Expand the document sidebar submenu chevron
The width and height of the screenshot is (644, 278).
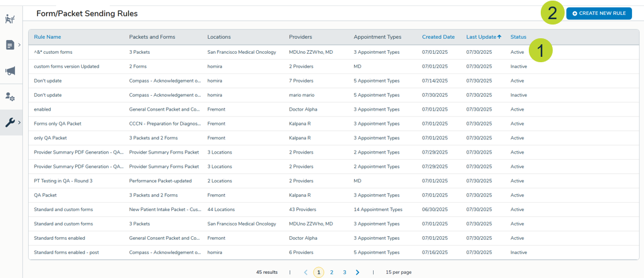pos(19,45)
